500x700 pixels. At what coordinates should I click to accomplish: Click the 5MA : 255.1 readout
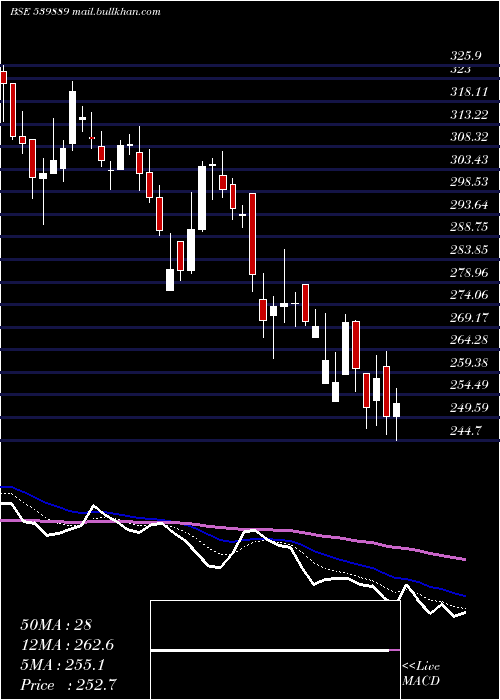(x=62, y=665)
